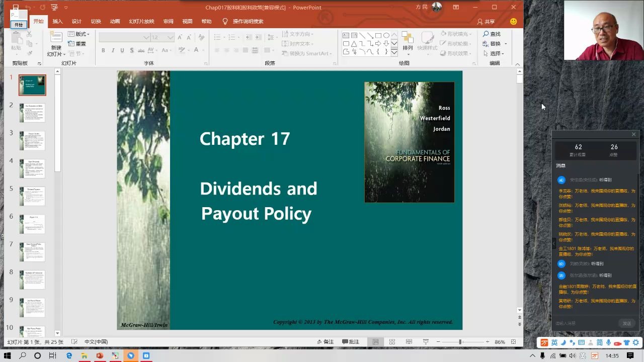Screen dimensions: 644x362
Task: Click the feedback smiley face icon
Action: point(513,22)
